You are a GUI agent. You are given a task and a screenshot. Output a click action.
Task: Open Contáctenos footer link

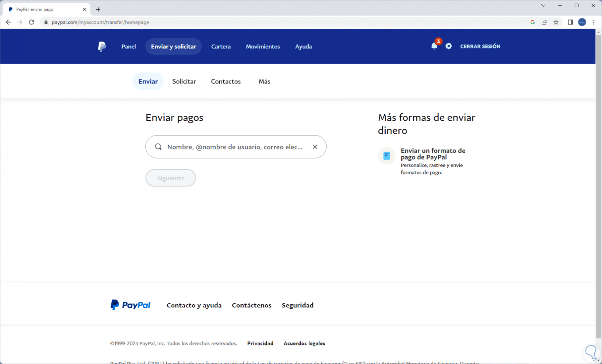click(252, 305)
